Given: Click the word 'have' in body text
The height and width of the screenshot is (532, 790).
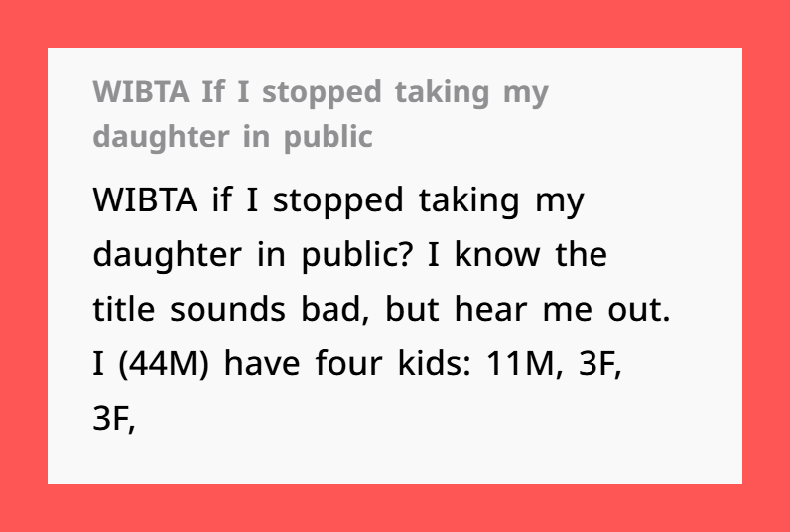Looking at the screenshot, I should coord(262,363).
